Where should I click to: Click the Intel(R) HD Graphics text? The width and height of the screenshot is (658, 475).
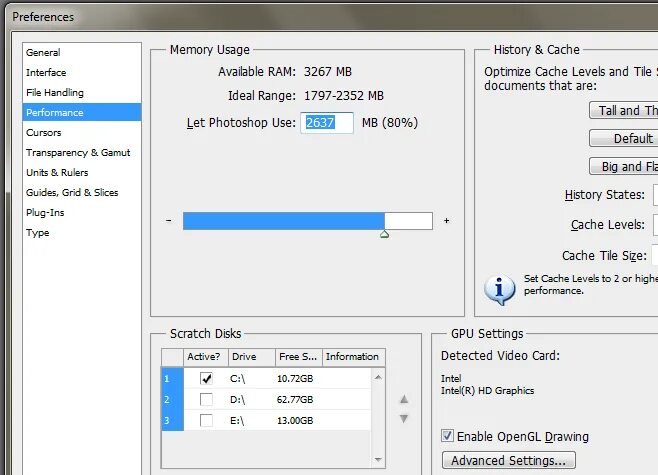tap(488, 391)
